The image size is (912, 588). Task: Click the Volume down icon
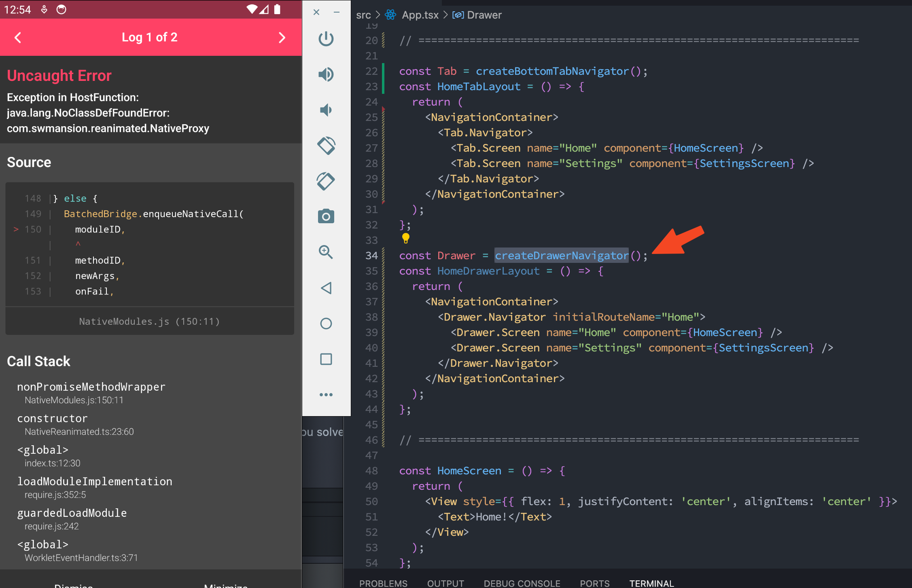coord(326,110)
